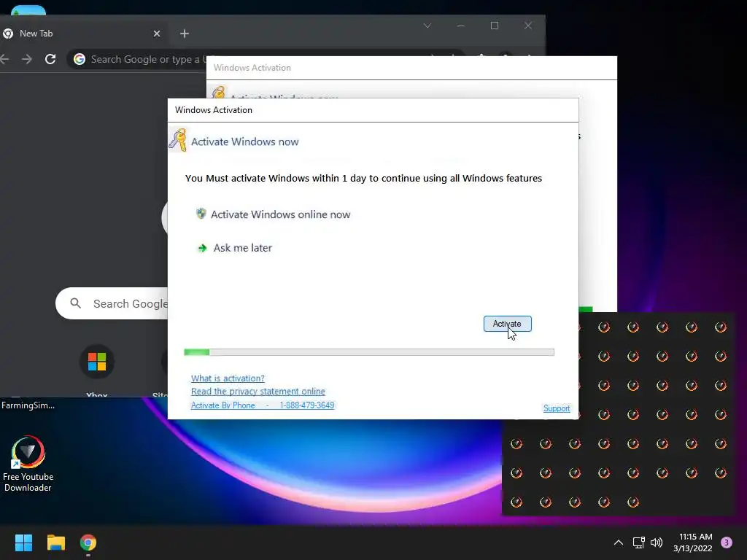Viewport: 747px width, 560px height.
Task: Click the Chrome icon in the taskbar
Action: (x=88, y=542)
